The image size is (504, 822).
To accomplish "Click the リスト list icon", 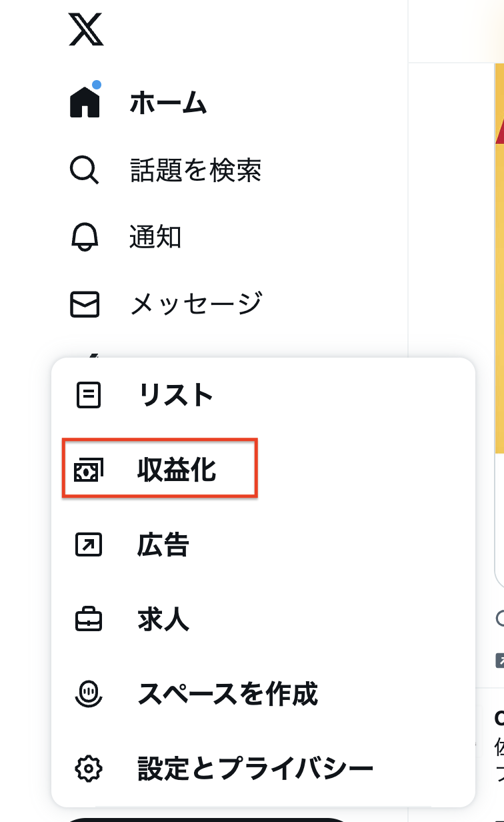I will [87, 394].
